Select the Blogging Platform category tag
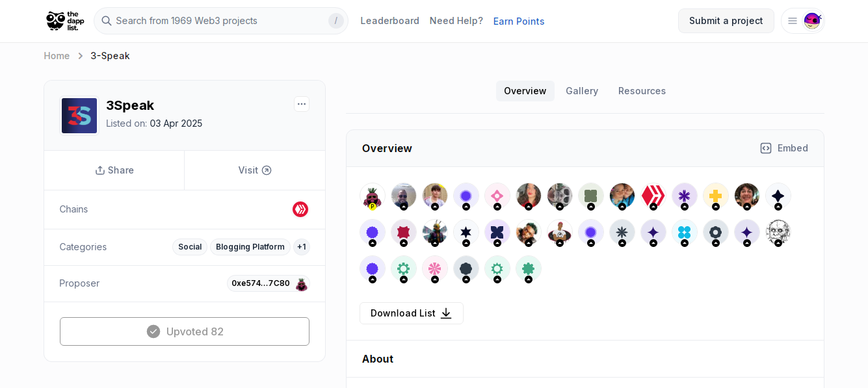This screenshot has width=868, height=388. 250,247
